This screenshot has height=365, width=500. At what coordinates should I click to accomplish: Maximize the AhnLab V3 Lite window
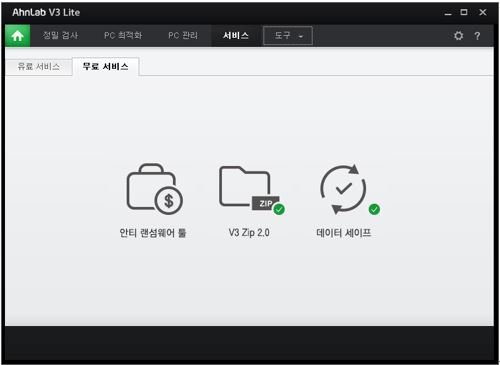(464, 12)
